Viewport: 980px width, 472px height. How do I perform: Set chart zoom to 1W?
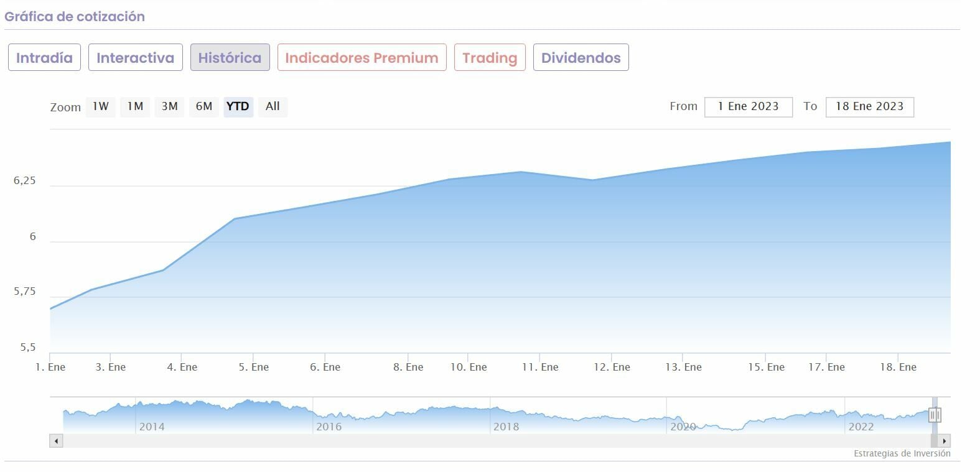101,106
